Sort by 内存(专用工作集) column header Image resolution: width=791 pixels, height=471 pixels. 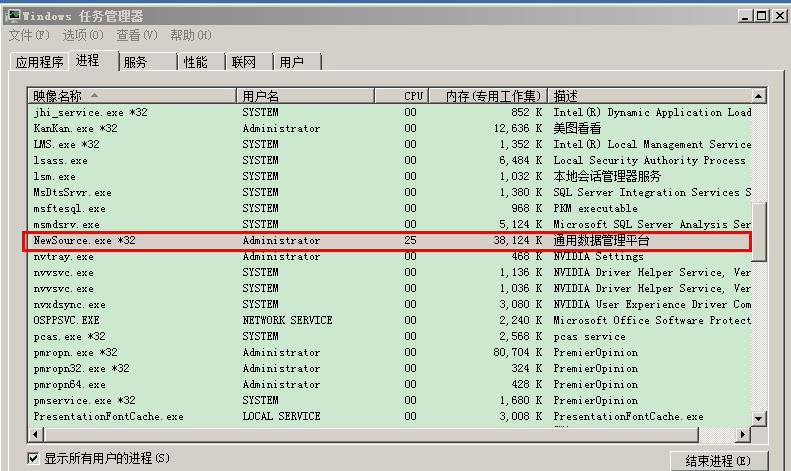tap(488, 96)
